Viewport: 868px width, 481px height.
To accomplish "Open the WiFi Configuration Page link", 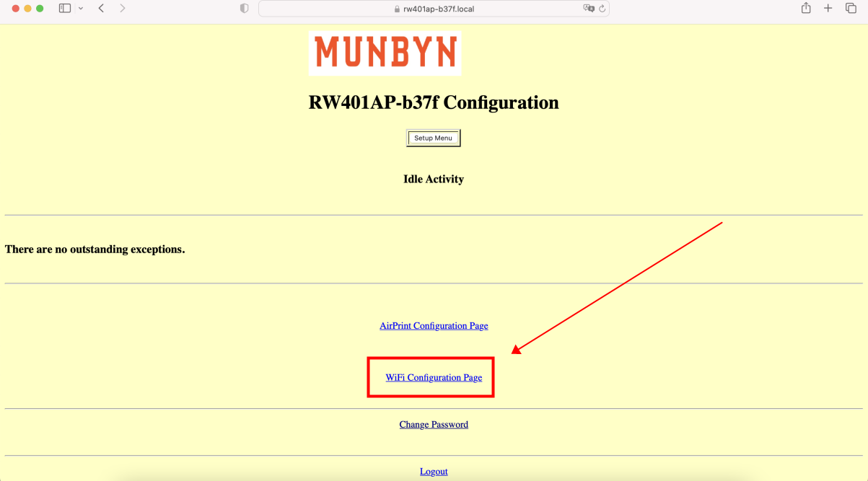I will (x=434, y=378).
